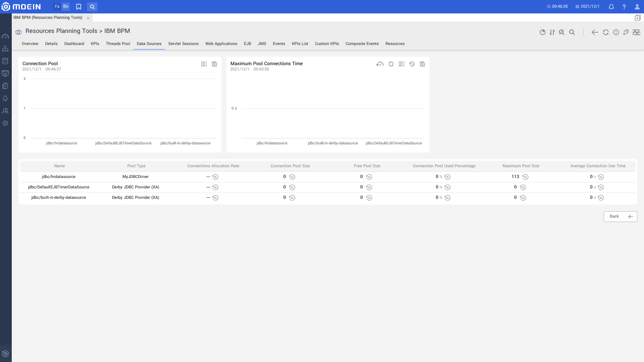Open sidebar alerts bell icon
Image resolution: width=644 pixels, height=362 pixels.
pos(5,98)
